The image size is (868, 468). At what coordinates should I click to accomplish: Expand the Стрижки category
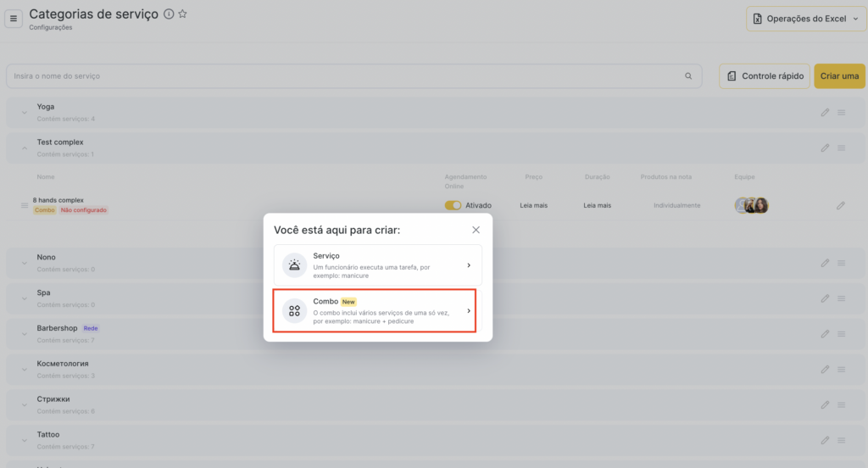point(25,405)
